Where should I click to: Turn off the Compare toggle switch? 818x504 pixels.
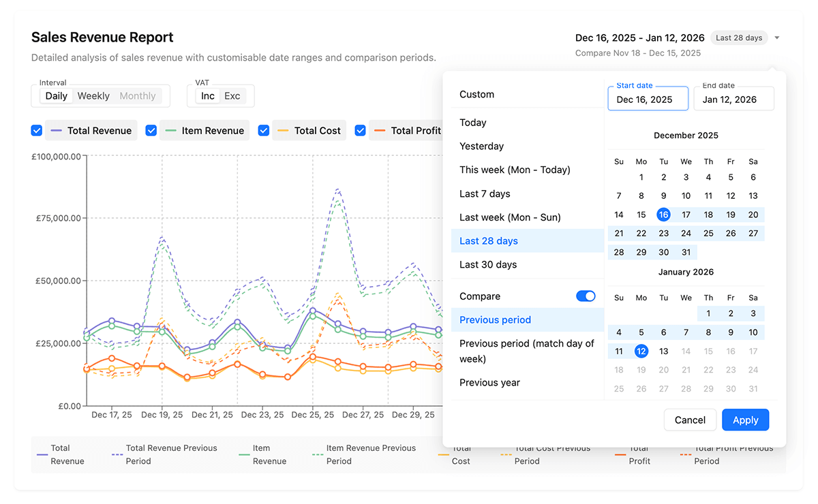(586, 296)
